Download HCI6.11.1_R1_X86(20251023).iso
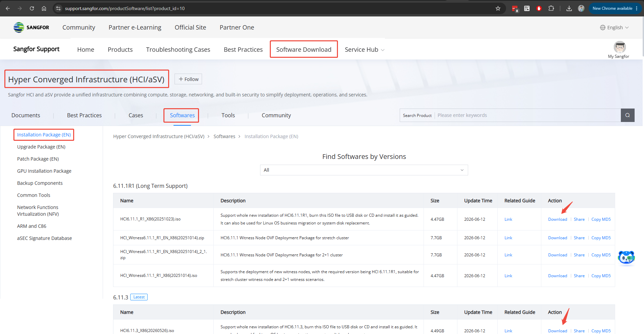Image resolution: width=644 pixels, height=334 pixels. pyautogui.click(x=557, y=219)
